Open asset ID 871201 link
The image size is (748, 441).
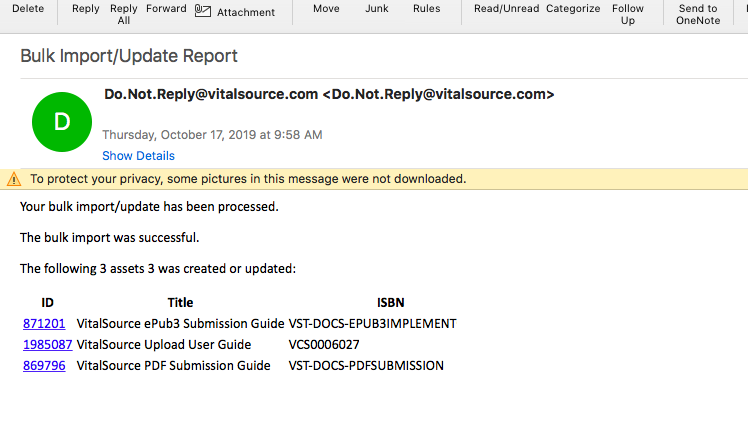pyautogui.click(x=44, y=324)
